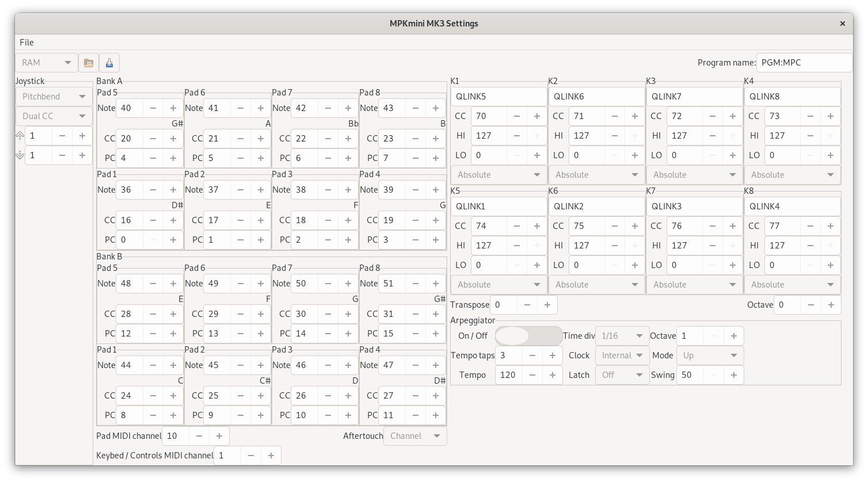Increase Bank A Pad 7 CC 22
The height and width of the screenshot is (482, 868).
point(348,139)
